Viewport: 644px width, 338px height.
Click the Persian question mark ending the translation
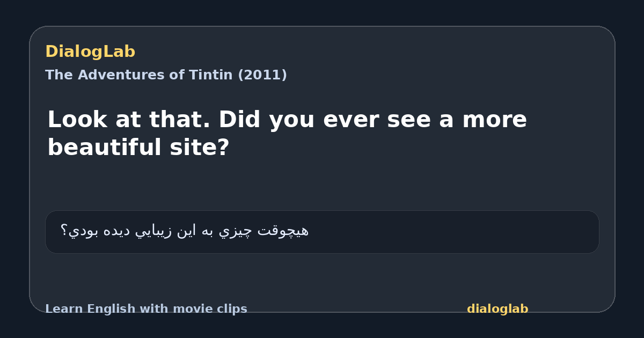63,231
